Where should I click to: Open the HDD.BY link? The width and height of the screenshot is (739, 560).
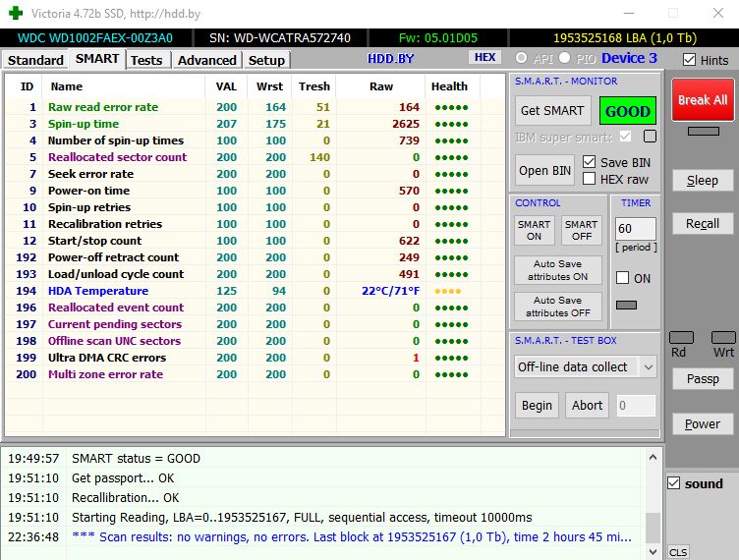(x=391, y=58)
